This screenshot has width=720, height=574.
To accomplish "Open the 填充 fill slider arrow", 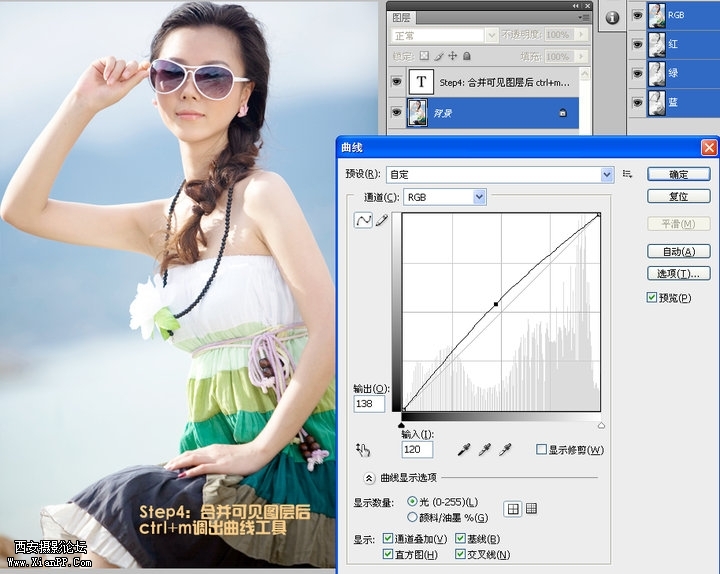I will click(581, 56).
